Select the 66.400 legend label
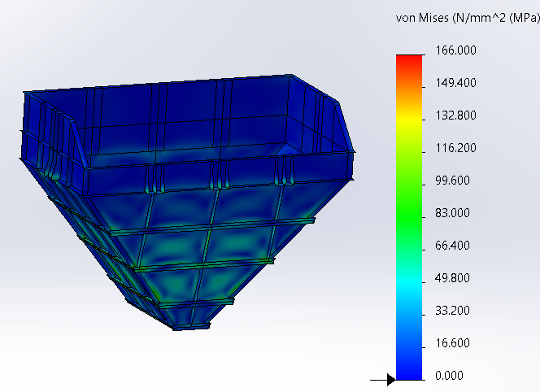This screenshot has width=540, height=392. (x=452, y=246)
